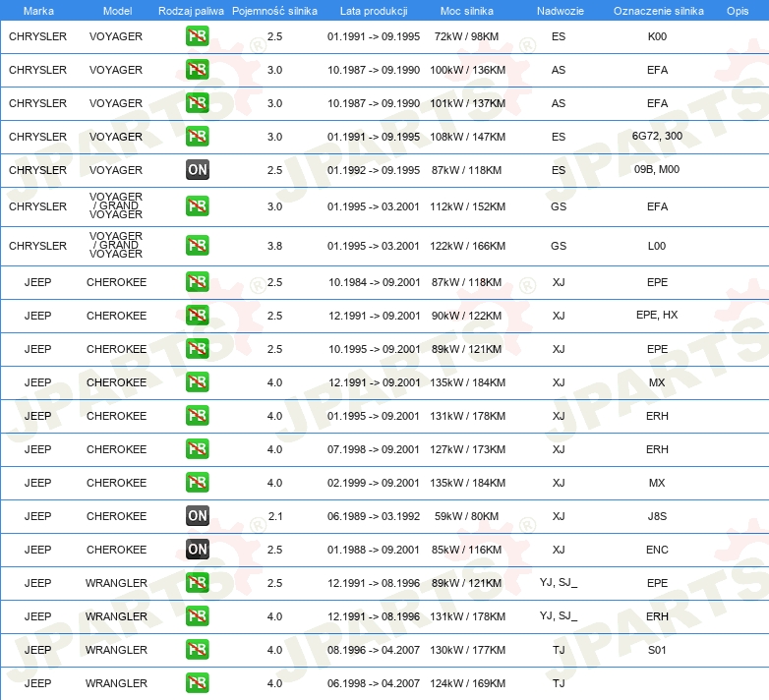Screen dimensions: 769x700
Task: Click the Pojemność silnika column header
Action: tap(274, 11)
